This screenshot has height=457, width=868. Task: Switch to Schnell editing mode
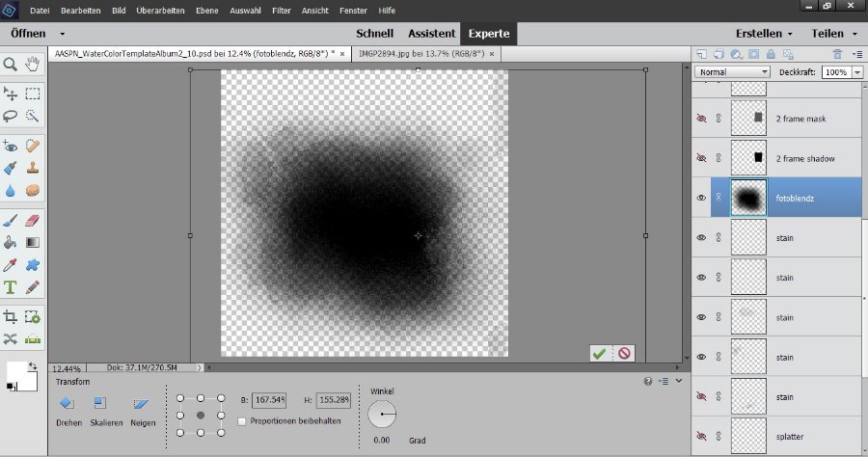tap(374, 33)
